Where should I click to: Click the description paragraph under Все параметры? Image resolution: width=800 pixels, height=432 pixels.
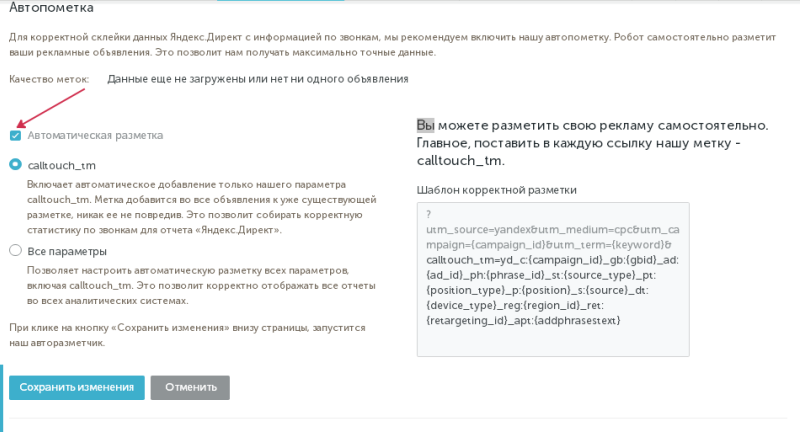[x=201, y=286]
